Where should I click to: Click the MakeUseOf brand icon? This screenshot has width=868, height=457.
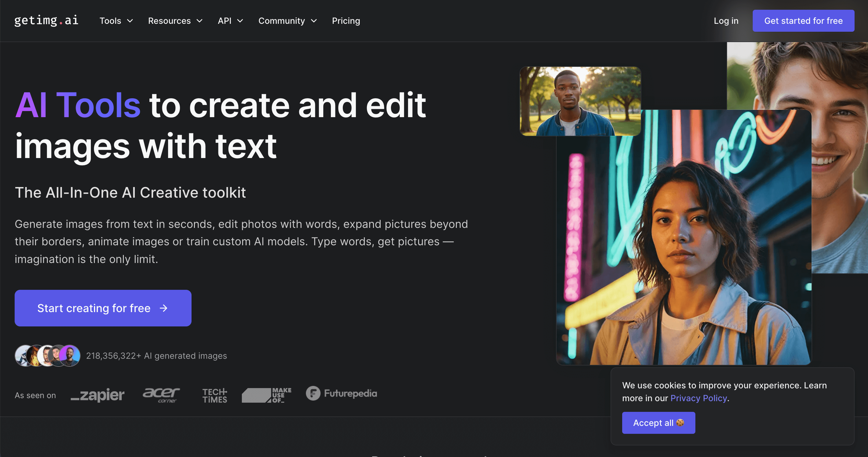pos(266,394)
